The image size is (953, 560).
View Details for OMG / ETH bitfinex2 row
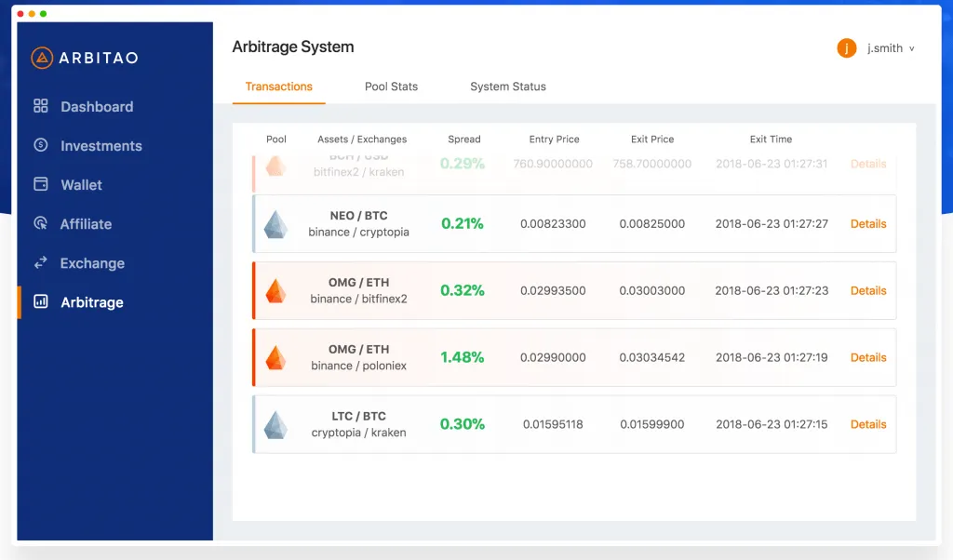(x=867, y=291)
